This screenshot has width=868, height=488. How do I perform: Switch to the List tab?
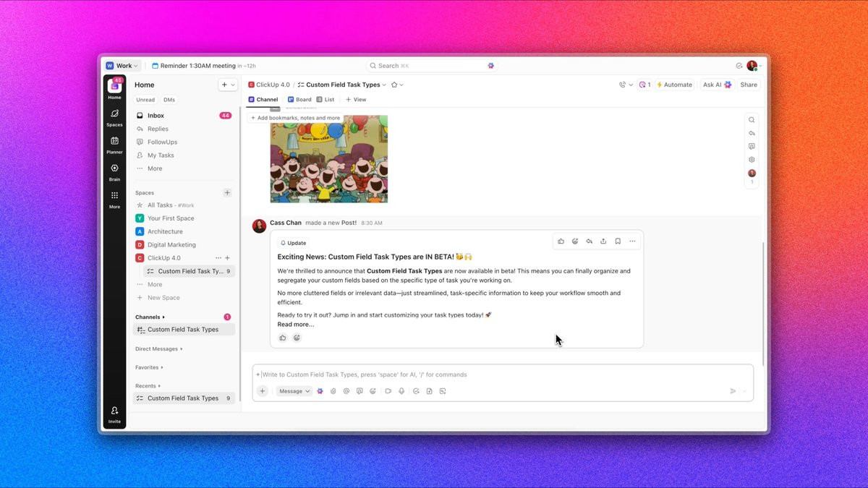pyautogui.click(x=325, y=100)
